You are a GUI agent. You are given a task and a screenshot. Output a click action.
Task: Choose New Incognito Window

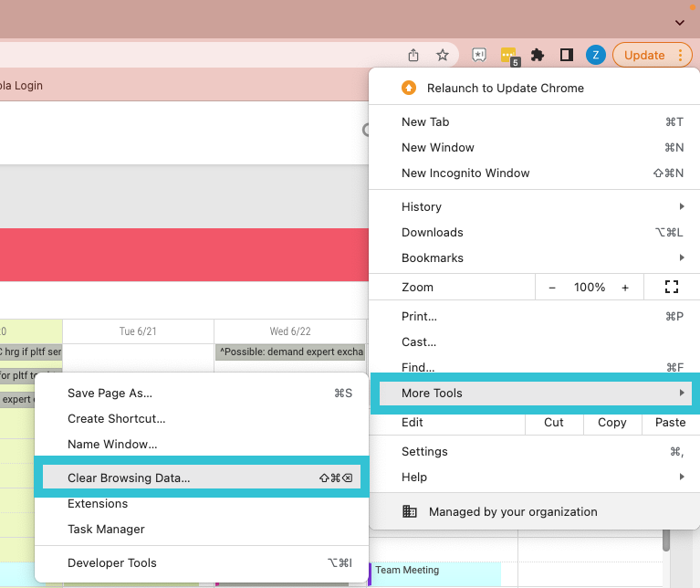coord(465,173)
